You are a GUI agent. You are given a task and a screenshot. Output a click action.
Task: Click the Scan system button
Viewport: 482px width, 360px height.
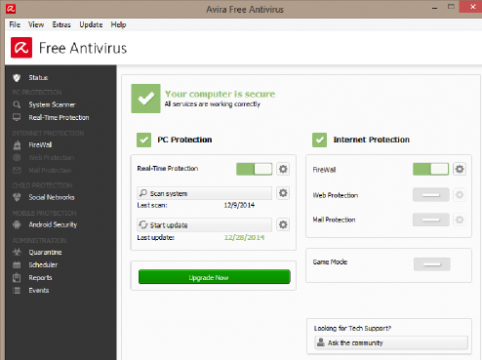(204, 193)
